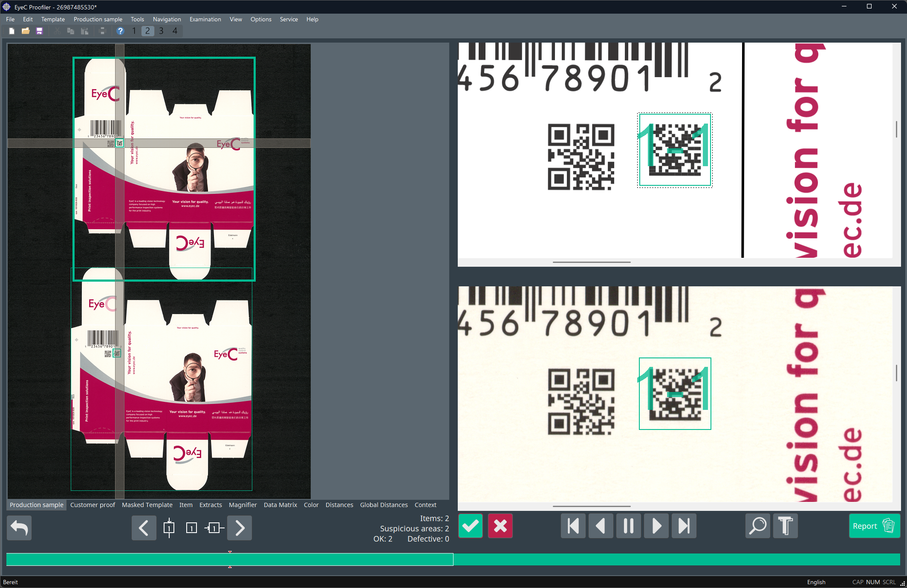Switch to the Context tab
Screen dimensions: 907x588
[x=425, y=505]
